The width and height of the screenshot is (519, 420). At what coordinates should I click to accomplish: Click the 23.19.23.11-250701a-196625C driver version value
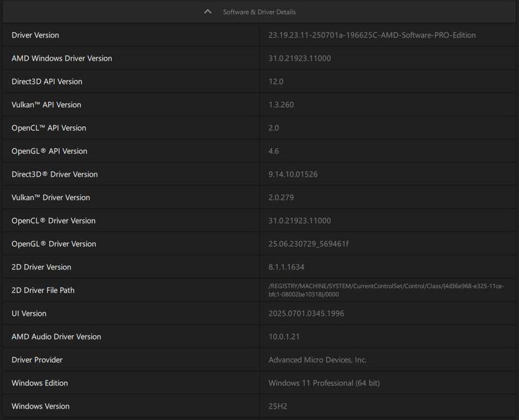click(x=372, y=35)
